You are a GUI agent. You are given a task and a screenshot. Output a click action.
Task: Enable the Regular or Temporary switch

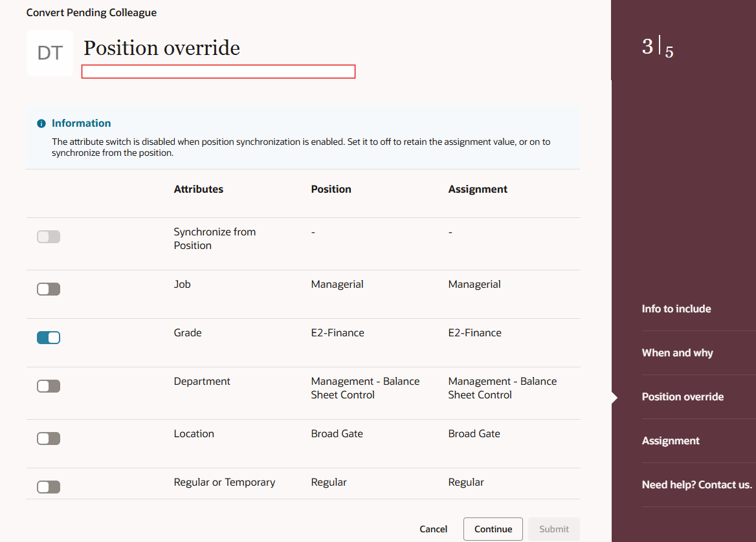click(x=48, y=486)
